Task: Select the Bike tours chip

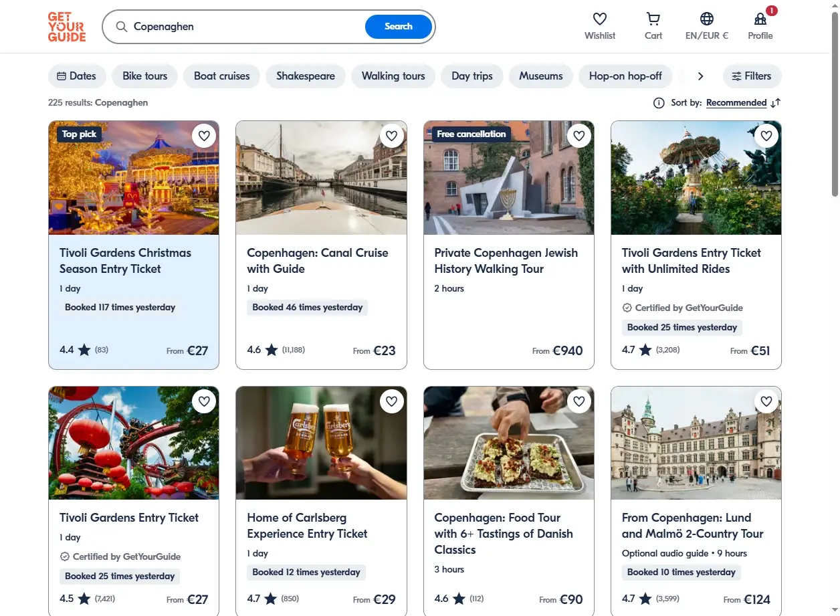Action: point(144,76)
